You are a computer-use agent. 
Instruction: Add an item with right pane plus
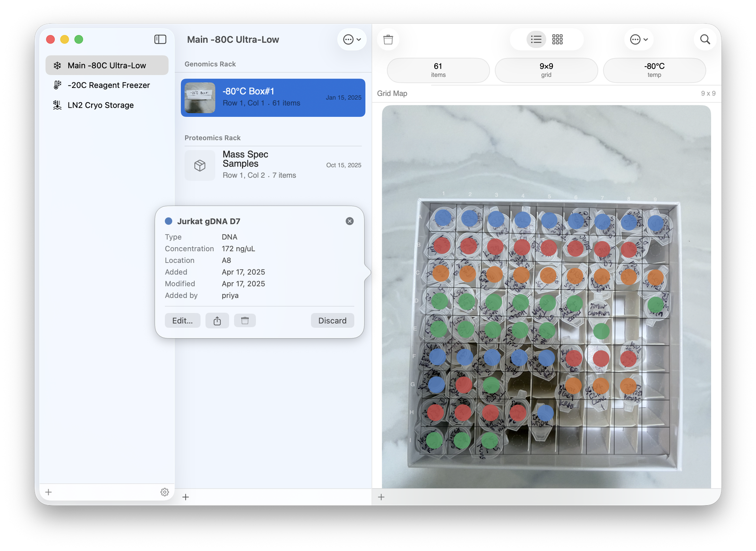(381, 497)
